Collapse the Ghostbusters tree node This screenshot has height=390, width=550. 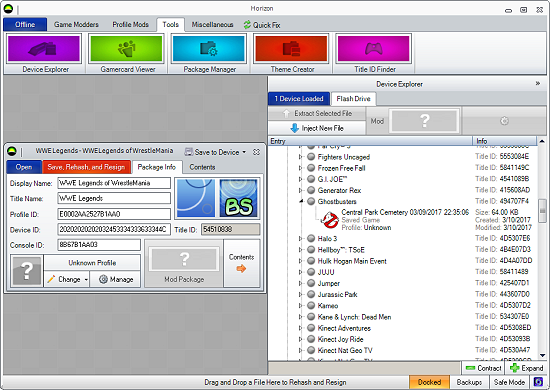pyautogui.click(x=301, y=201)
